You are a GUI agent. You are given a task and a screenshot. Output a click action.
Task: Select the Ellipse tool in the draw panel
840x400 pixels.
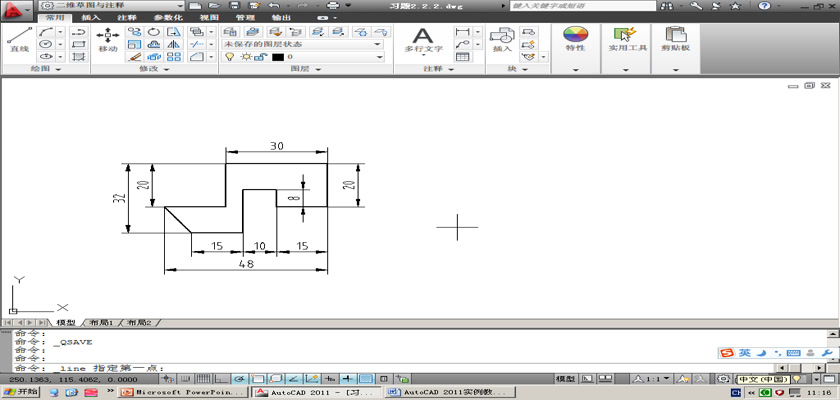pyautogui.click(x=47, y=56)
